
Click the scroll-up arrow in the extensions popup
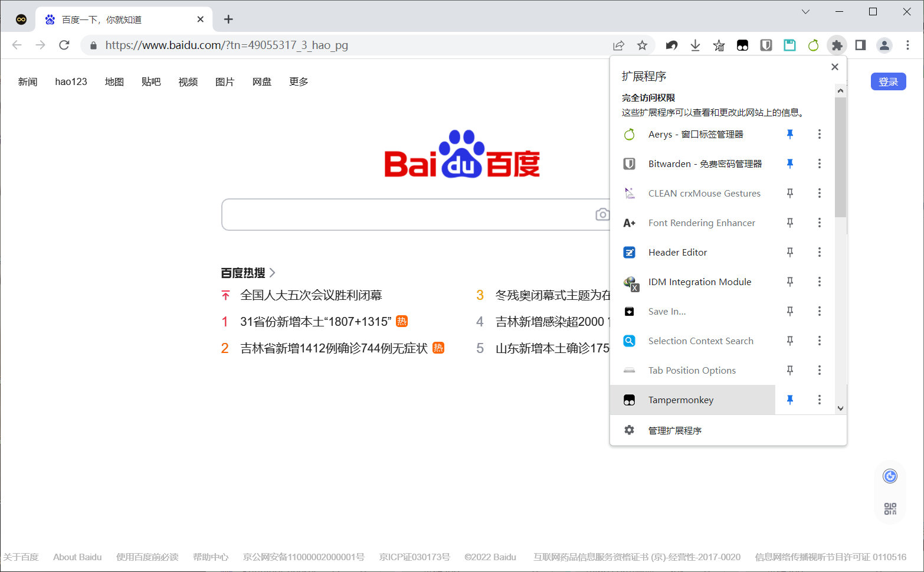pyautogui.click(x=841, y=91)
